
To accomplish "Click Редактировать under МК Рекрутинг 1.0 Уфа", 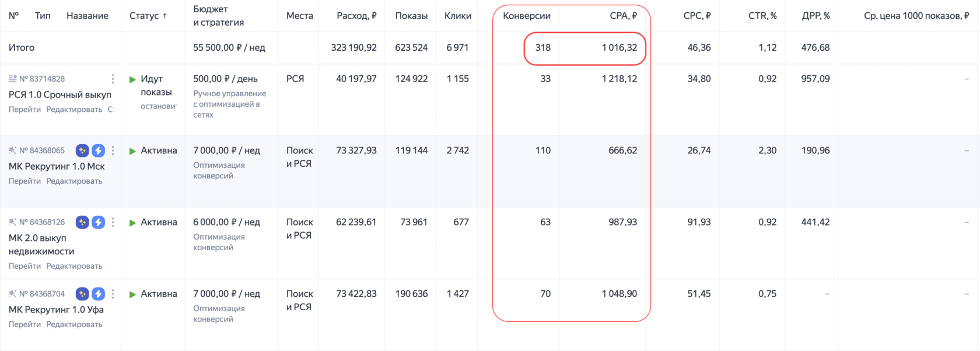I will 74,325.
